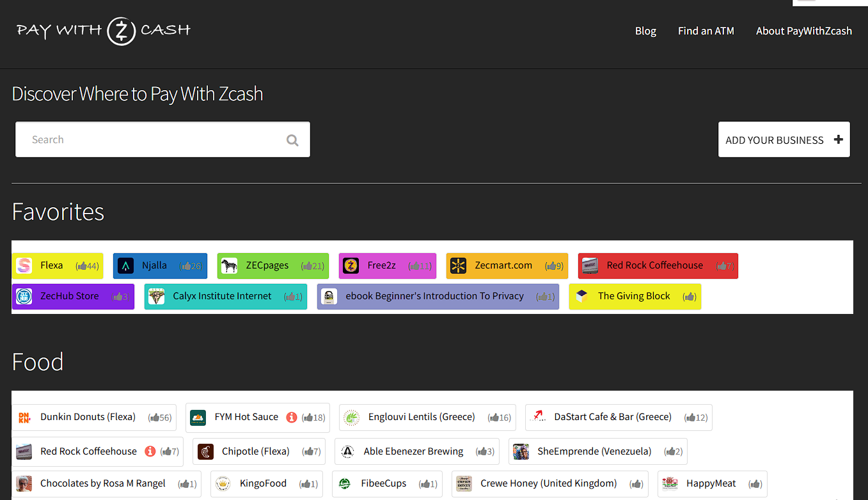Click the Pay With Zcash logo
868x500 pixels.
pos(104,31)
